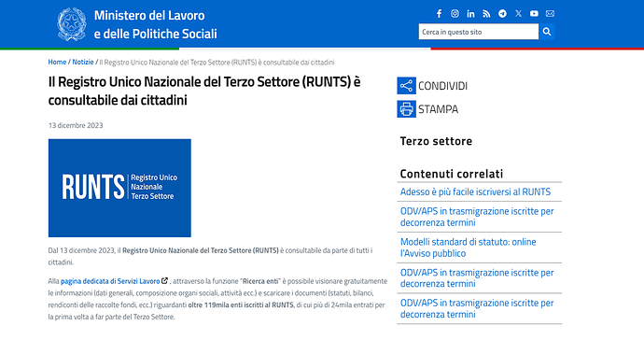Open the RSS feed icon

(486, 14)
